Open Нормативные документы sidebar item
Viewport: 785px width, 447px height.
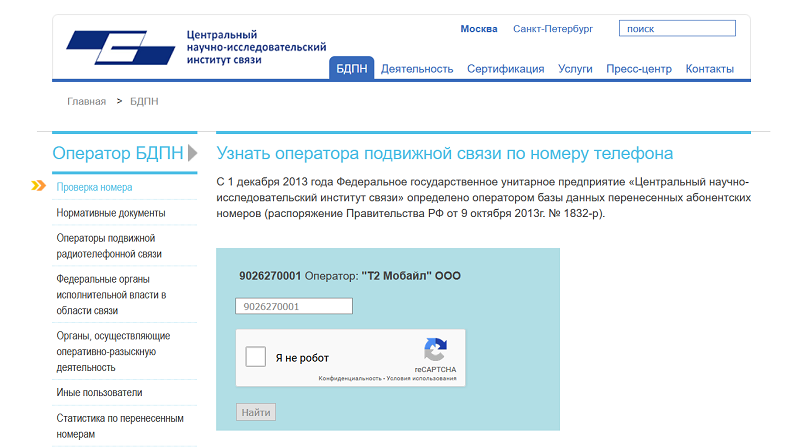coord(111,213)
